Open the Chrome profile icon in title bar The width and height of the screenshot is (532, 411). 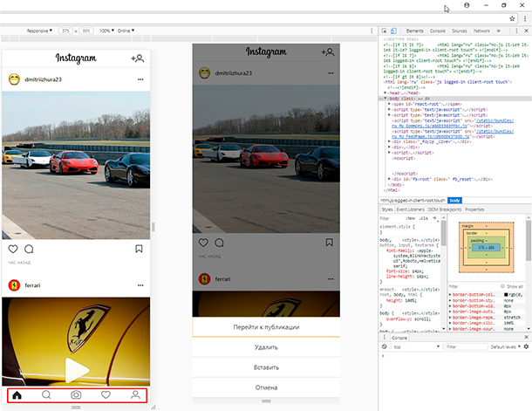click(x=467, y=5)
